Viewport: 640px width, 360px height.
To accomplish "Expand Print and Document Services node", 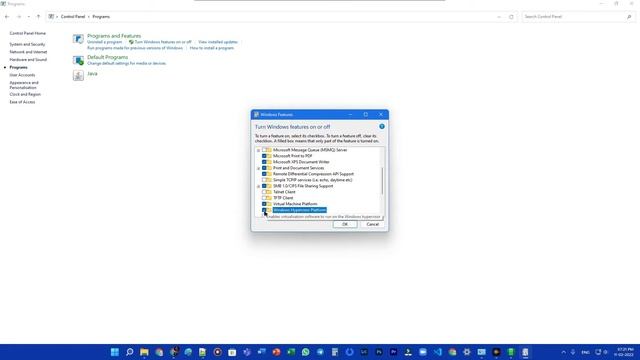I will 258,168.
